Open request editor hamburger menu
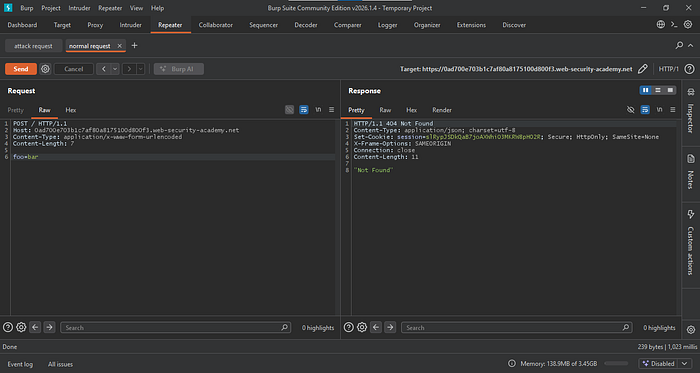Image resolution: width=700 pixels, height=373 pixels. click(331, 110)
